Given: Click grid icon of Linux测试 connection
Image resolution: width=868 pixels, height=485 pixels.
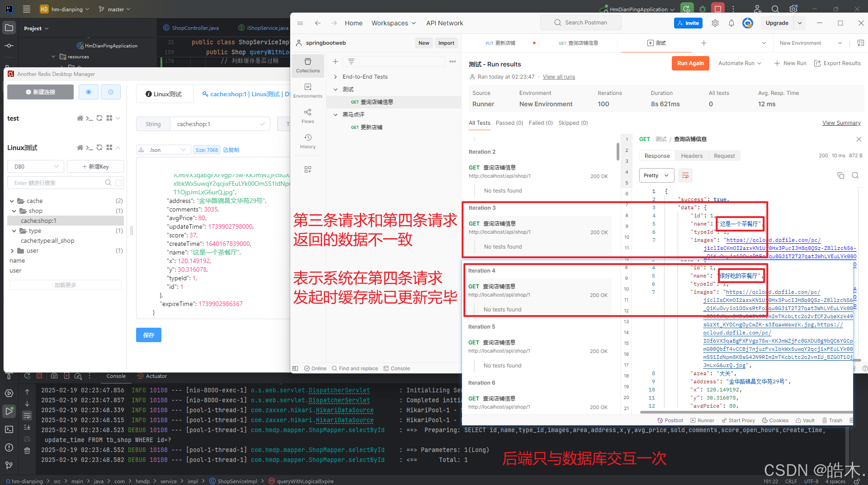Looking at the screenshot, I should 109,148.
